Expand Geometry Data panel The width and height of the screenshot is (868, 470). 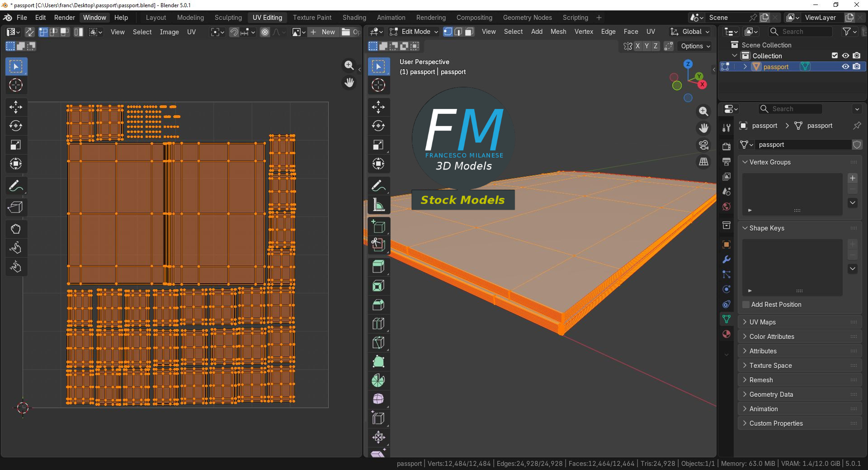[x=800, y=395]
